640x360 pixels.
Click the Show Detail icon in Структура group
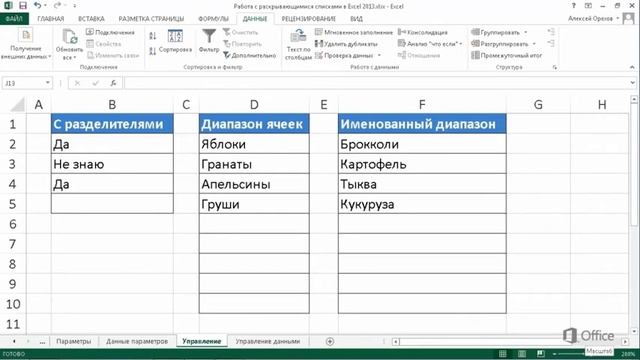coord(551,32)
